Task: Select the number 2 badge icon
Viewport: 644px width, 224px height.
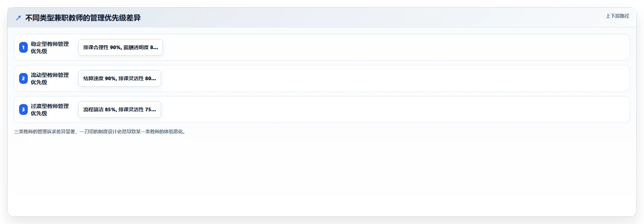Action: 23,78
